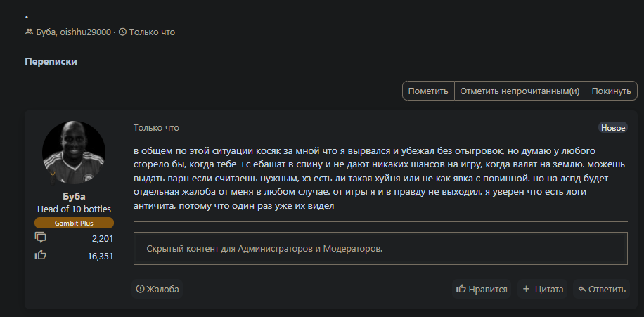Click the hidden content block for moderators
The height and width of the screenshot is (317, 644).
click(380, 249)
